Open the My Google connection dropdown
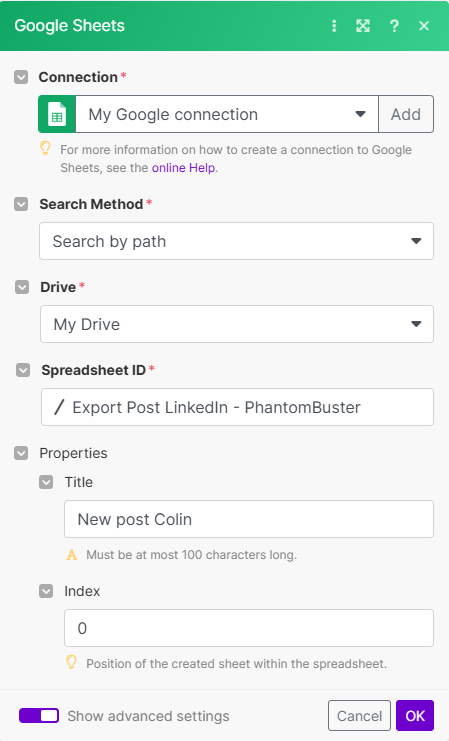 pos(227,114)
